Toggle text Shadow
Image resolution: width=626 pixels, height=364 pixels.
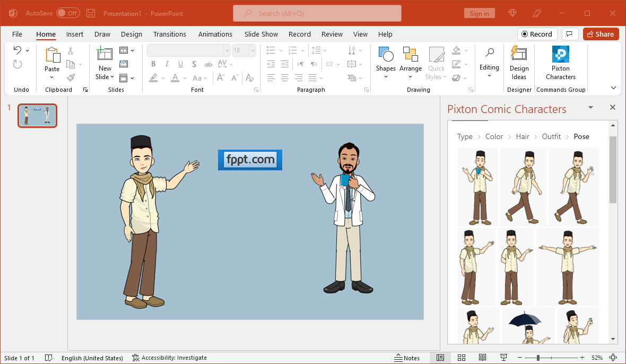pos(194,64)
